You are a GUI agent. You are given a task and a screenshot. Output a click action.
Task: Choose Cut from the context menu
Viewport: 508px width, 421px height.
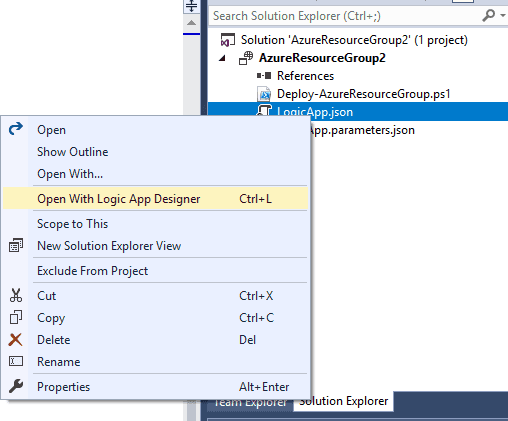155,296
